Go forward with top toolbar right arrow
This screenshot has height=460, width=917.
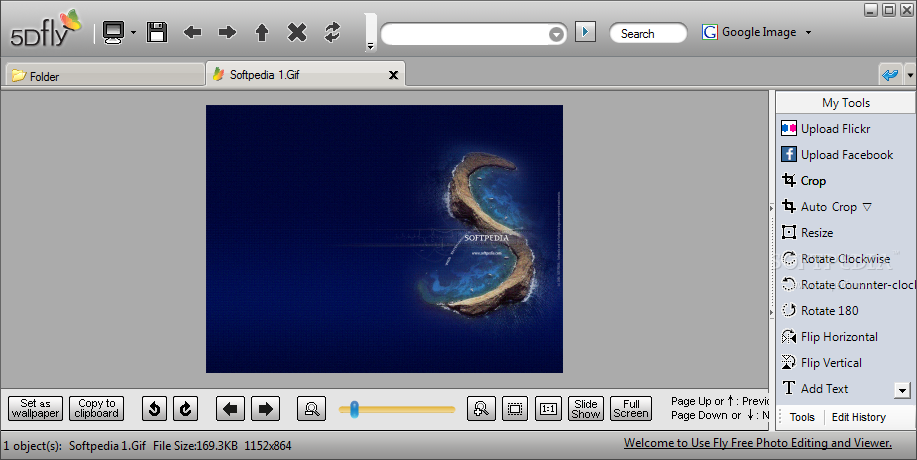227,32
